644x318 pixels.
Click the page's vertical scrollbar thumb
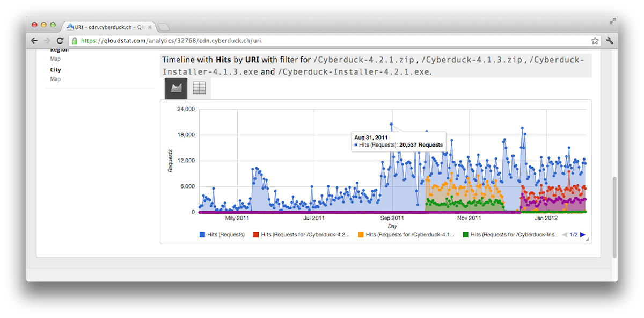click(614, 218)
